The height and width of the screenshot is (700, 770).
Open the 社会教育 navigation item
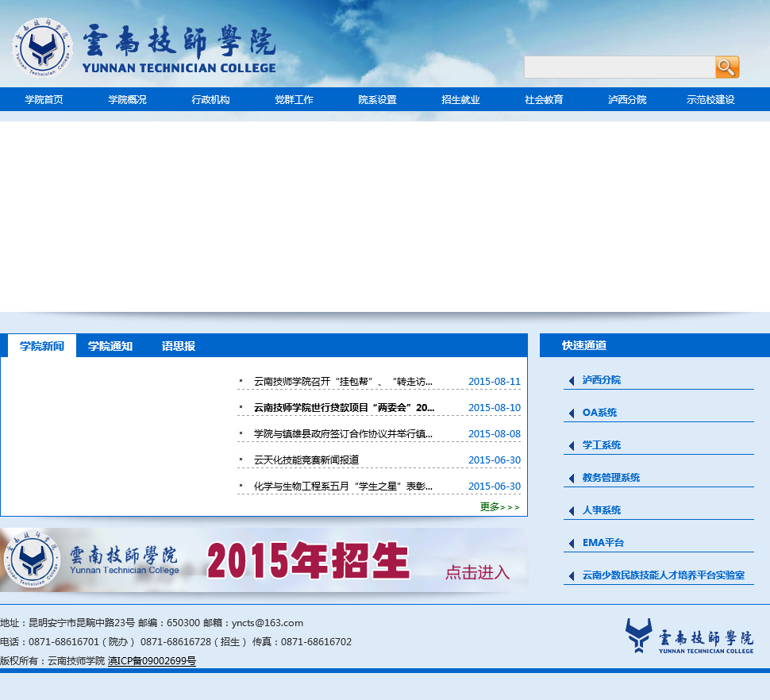click(544, 100)
